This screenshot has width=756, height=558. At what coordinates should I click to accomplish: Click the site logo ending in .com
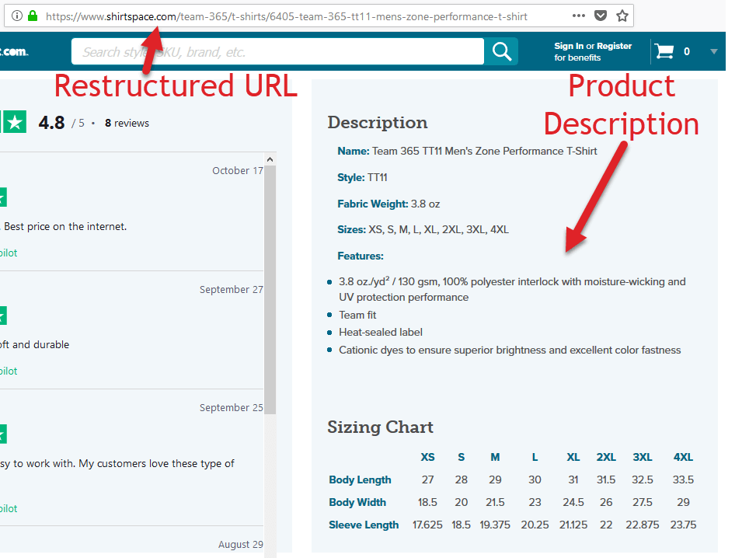[14, 51]
